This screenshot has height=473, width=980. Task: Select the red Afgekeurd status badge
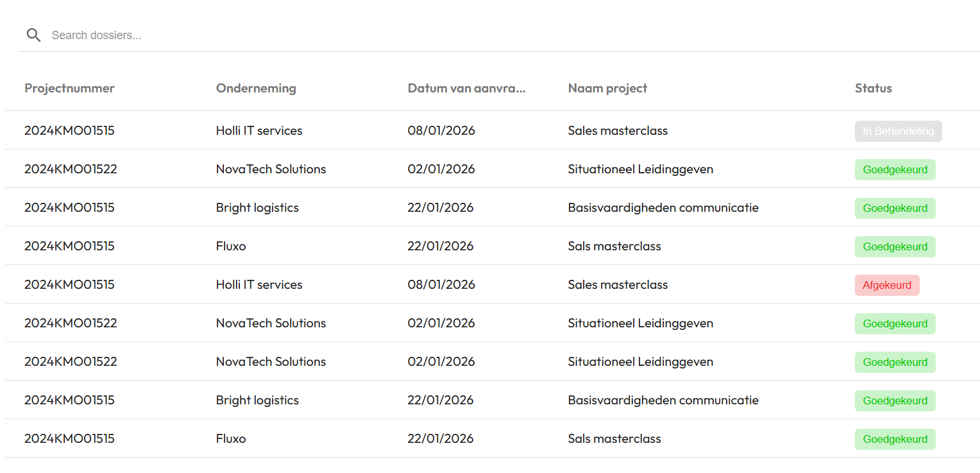tap(886, 286)
